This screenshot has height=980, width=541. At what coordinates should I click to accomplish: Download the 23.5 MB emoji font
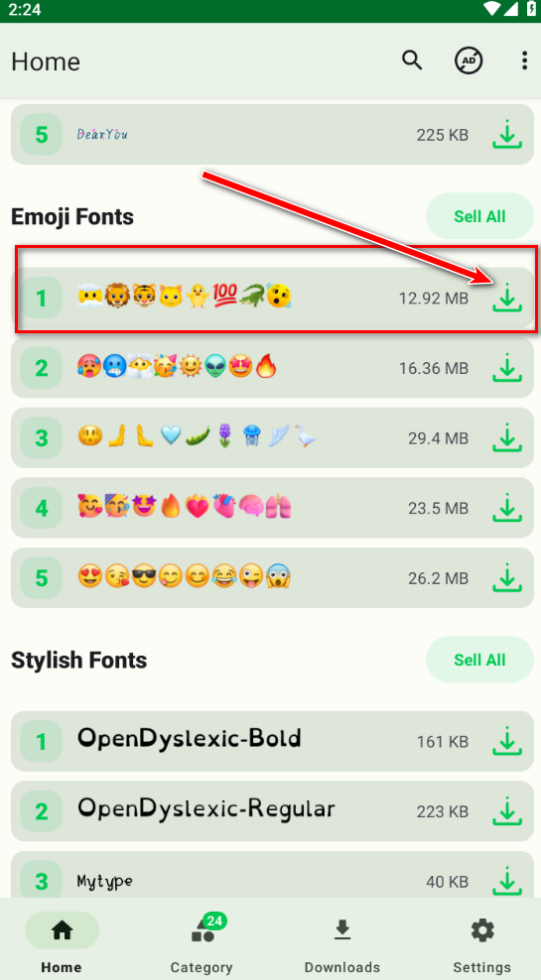point(507,508)
